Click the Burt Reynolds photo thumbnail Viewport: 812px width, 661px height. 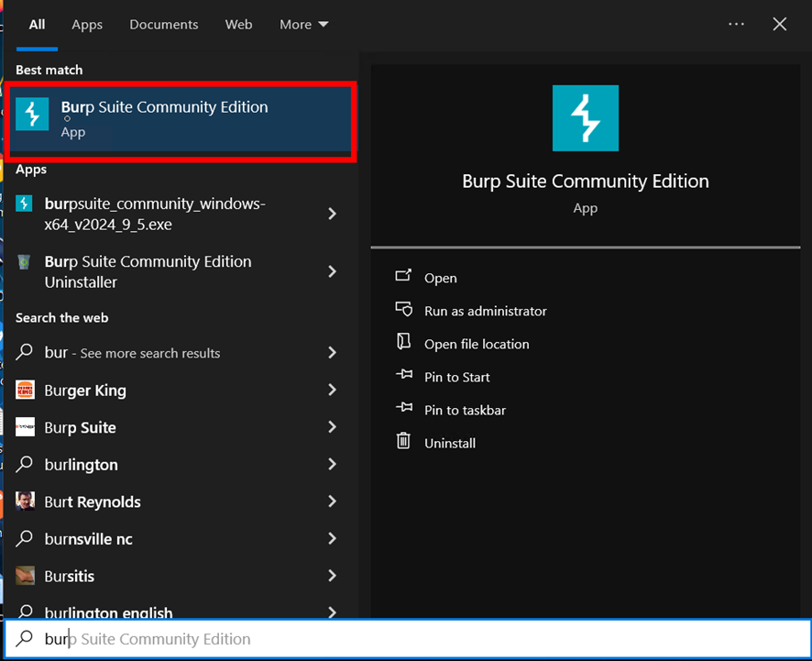25,501
